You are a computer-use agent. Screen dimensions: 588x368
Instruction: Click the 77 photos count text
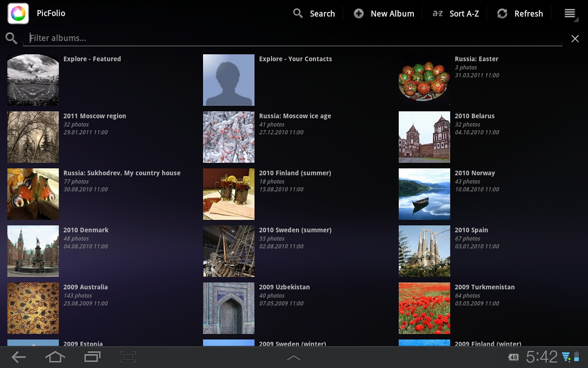76,182
